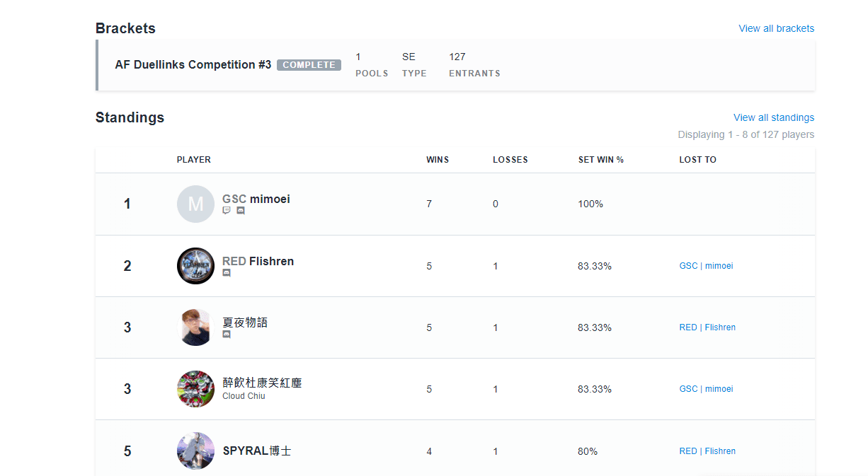This screenshot has width=868, height=476.
Task: Select player name RED Flishren
Action: point(258,262)
